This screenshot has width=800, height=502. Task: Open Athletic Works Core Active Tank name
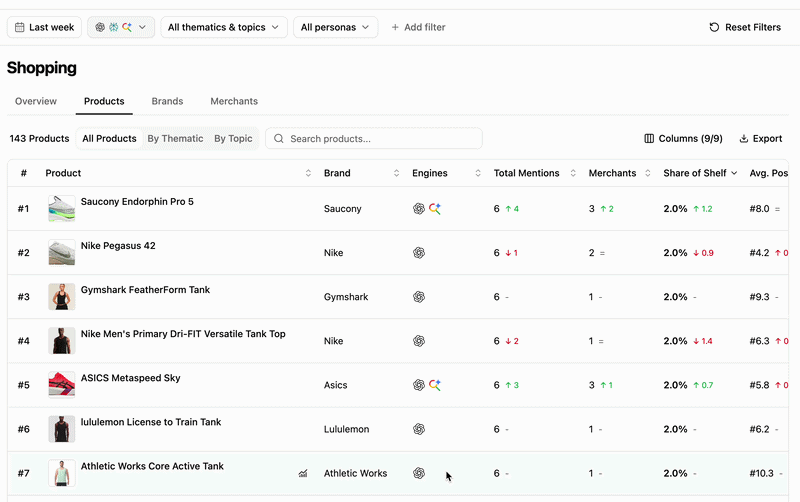click(152, 466)
